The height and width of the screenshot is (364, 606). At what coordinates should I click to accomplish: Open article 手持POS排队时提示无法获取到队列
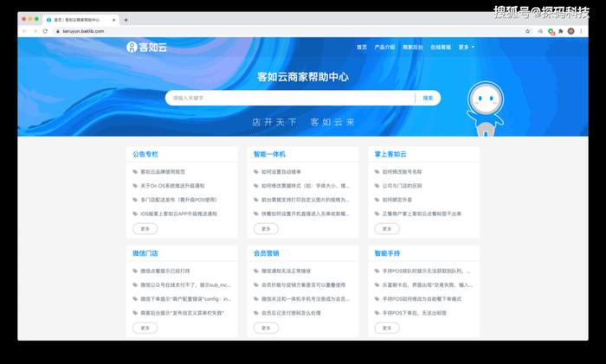[427, 271]
